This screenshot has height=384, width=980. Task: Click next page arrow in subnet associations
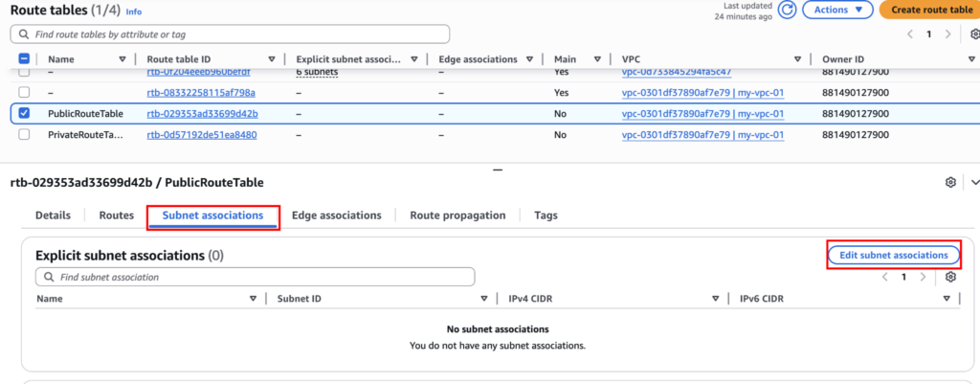(x=923, y=277)
